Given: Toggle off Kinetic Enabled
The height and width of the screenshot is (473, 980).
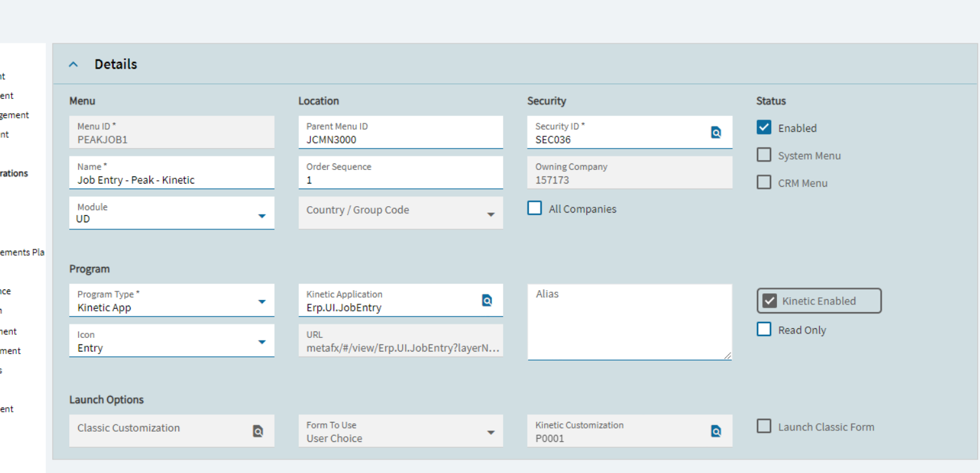Looking at the screenshot, I should click(x=769, y=300).
